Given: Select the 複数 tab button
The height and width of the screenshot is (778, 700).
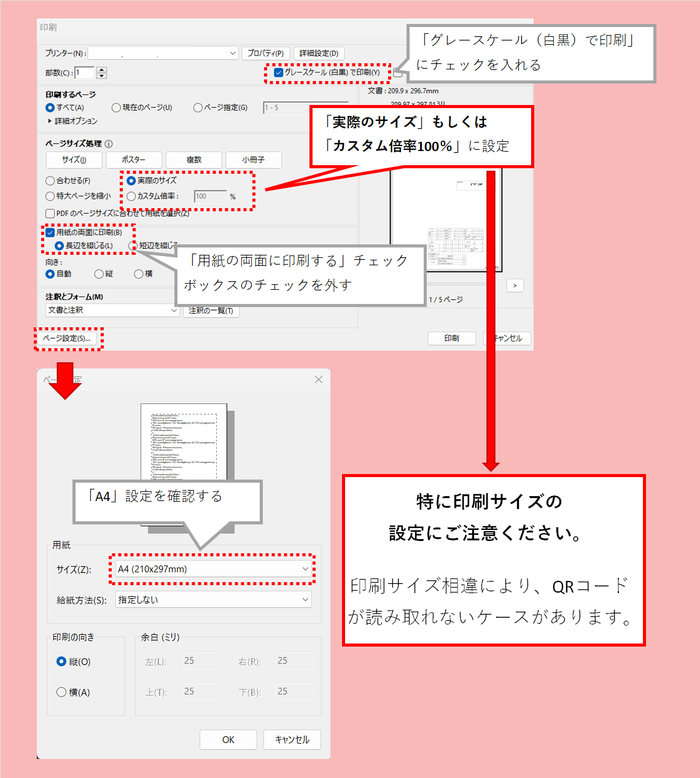Looking at the screenshot, I should [x=193, y=160].
